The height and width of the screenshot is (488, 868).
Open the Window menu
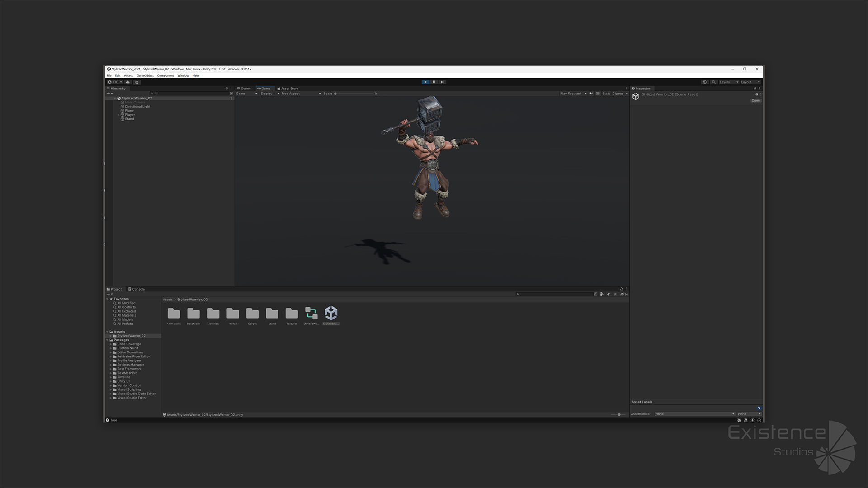tap(183, 75)
